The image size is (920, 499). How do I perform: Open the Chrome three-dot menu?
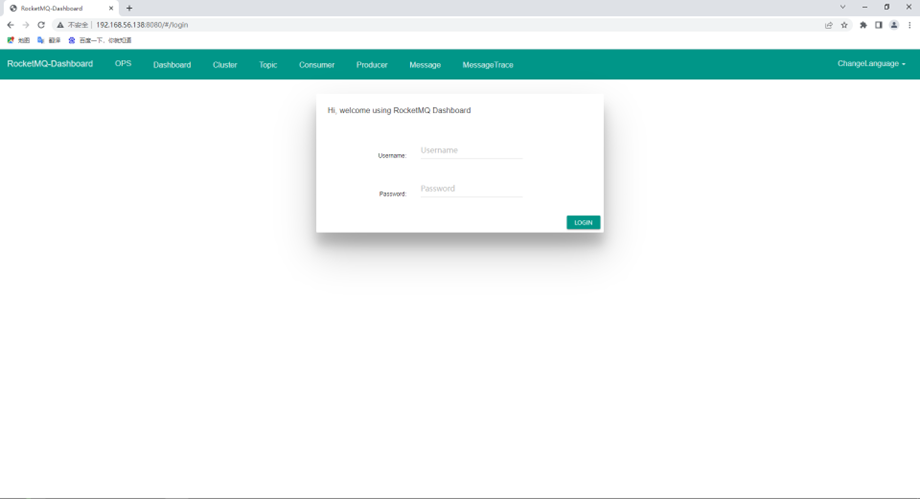909,25
